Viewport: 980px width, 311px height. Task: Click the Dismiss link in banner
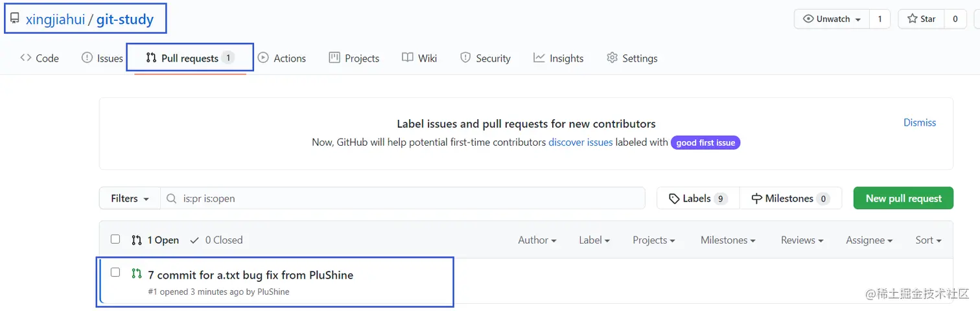[x=920, y=122]
